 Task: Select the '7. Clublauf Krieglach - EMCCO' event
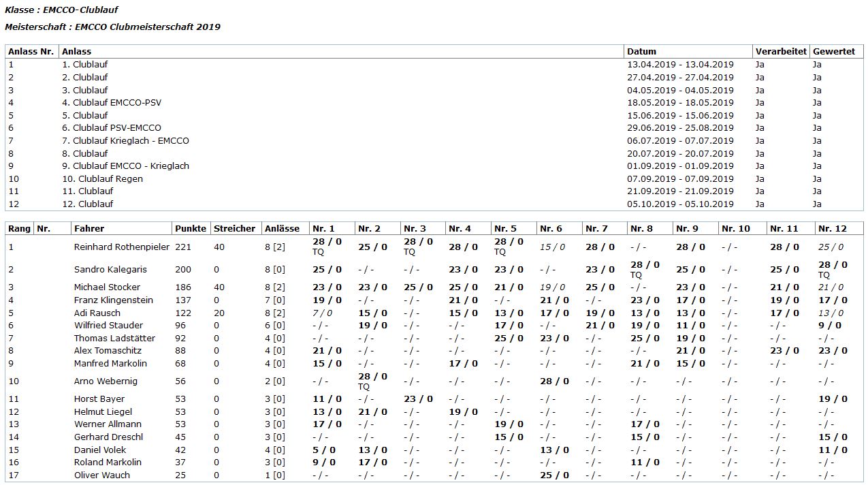[x=125, y=141]
